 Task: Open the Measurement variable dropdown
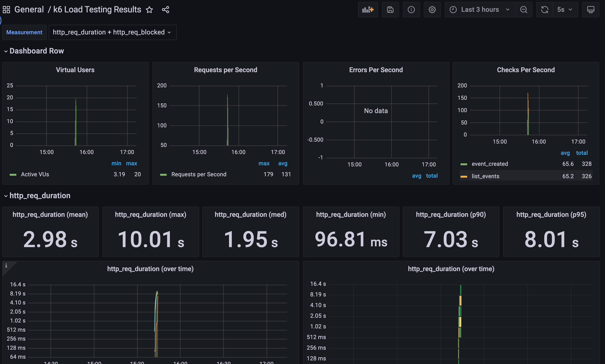(112, 32)
